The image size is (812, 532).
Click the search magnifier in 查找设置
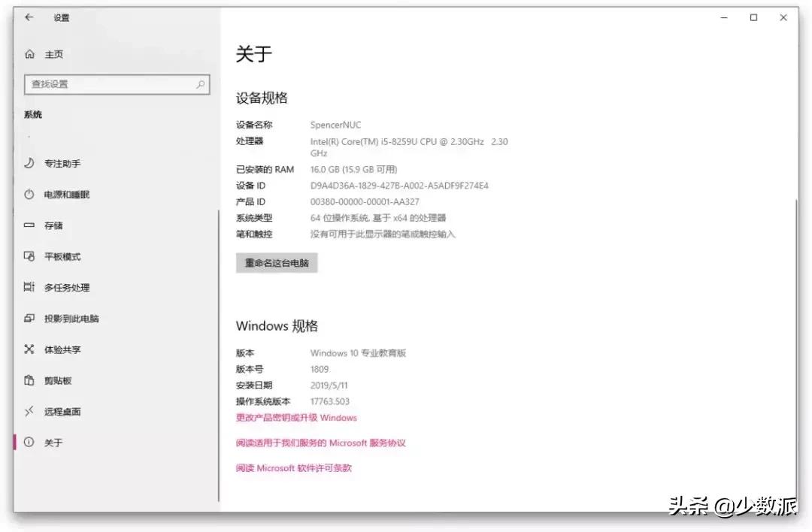[201, 84]
